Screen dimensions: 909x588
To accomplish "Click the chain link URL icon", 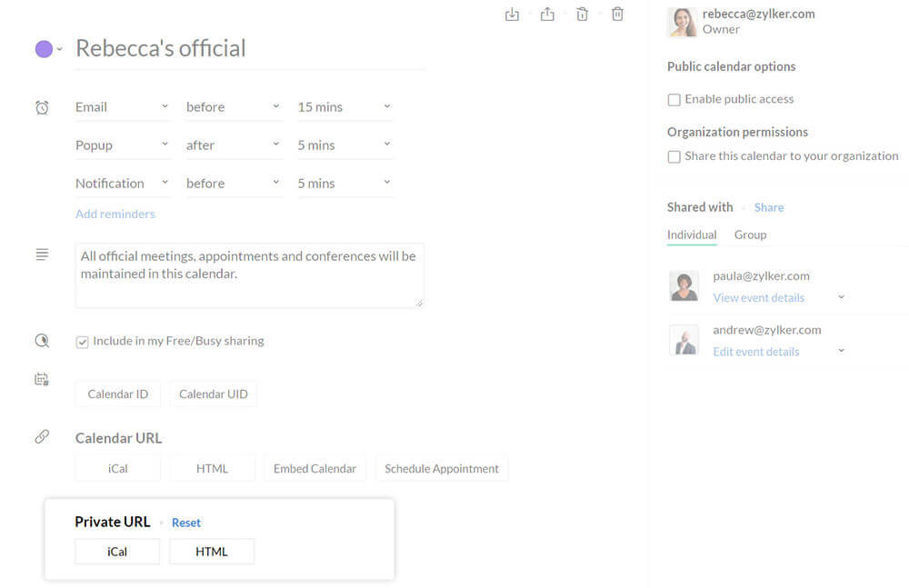I will pyautogui.click(x=42, y=437).
